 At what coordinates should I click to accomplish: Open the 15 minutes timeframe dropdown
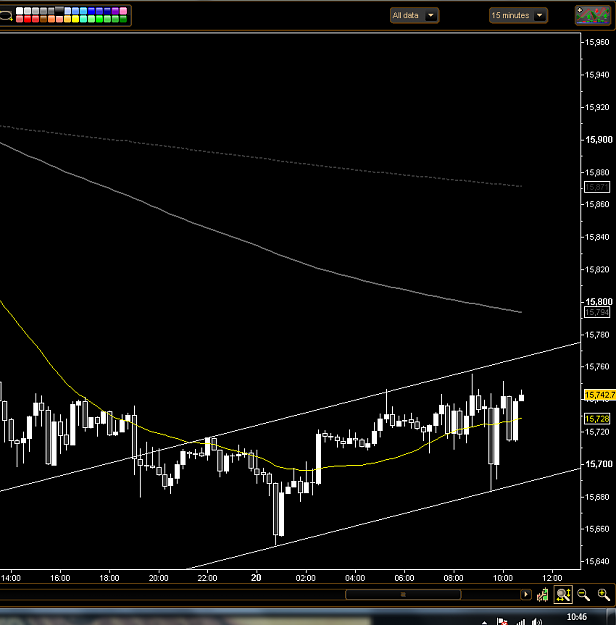(x=518, y=16)
